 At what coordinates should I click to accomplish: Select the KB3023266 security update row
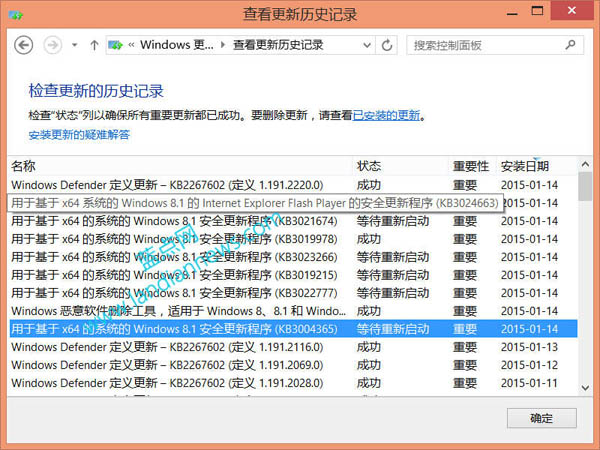(x=293, y=257)
